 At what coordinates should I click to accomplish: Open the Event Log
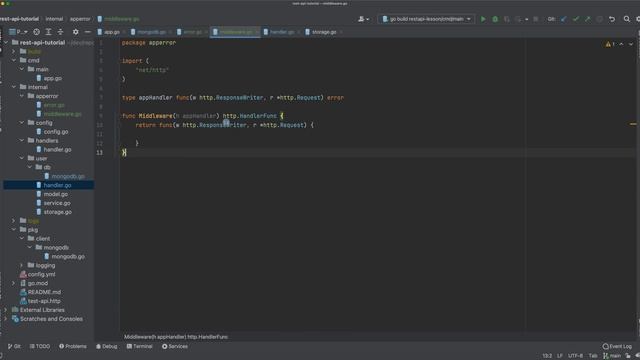pos(617,346)
